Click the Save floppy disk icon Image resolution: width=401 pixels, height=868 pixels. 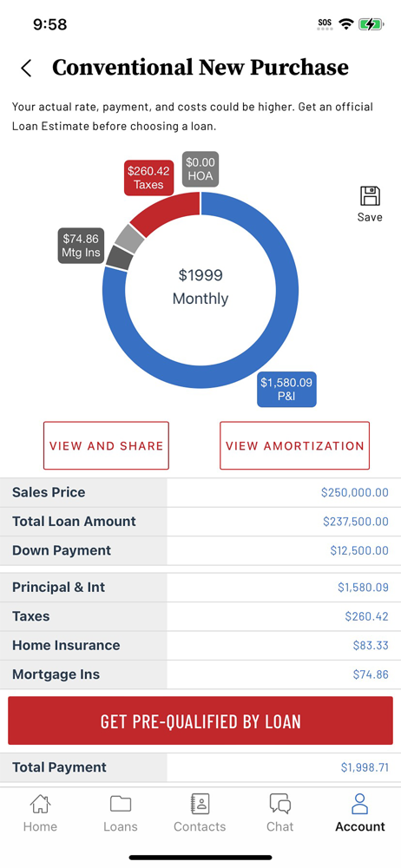(370, 196)
